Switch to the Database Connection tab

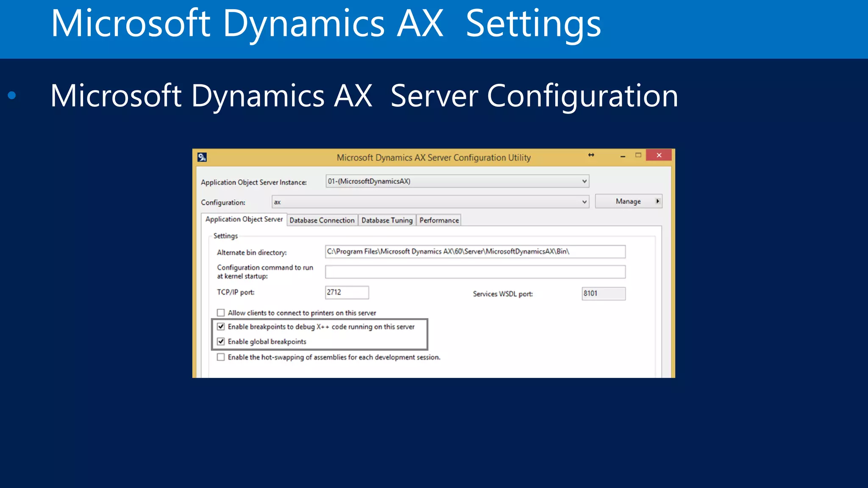[x=322, y=220]
